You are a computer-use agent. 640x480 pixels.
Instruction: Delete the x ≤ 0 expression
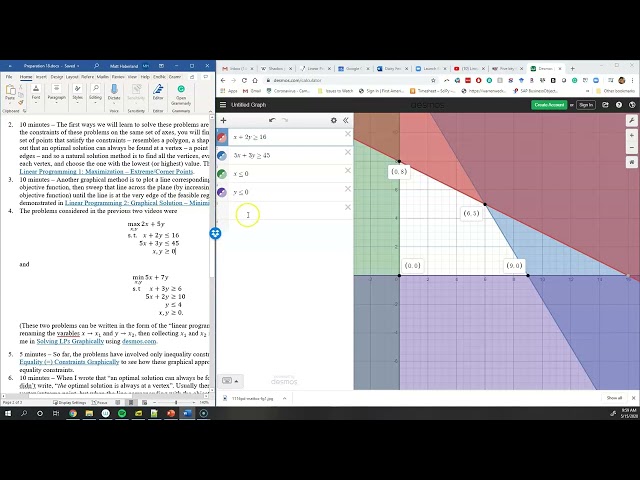click(348, 171)
